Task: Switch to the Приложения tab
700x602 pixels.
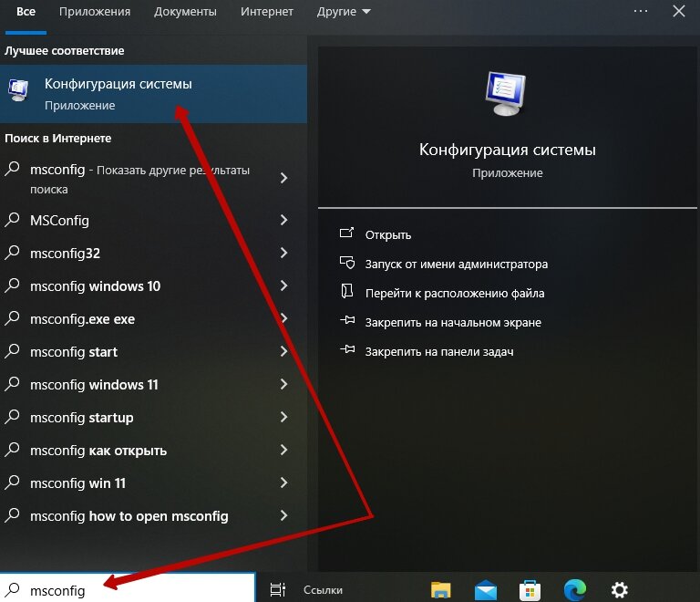Action: [x=95, y=12]
